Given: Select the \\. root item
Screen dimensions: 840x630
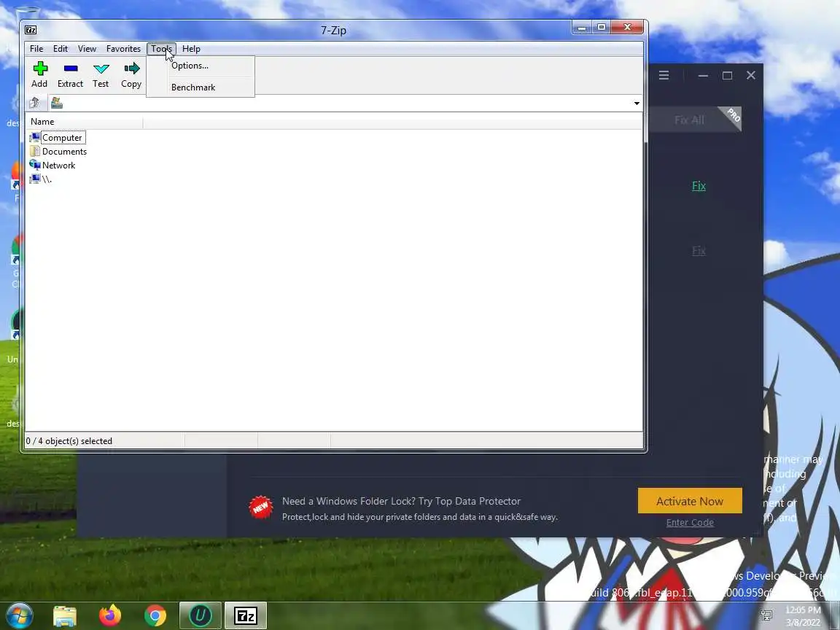Looking at the screenshot, I should tap(41, 179).
